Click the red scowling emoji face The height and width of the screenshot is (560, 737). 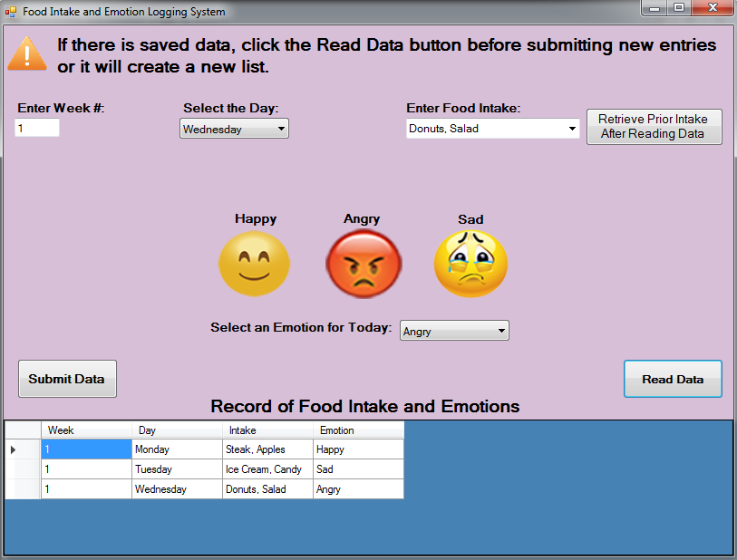pyautogui.click(x=362, y=264)
